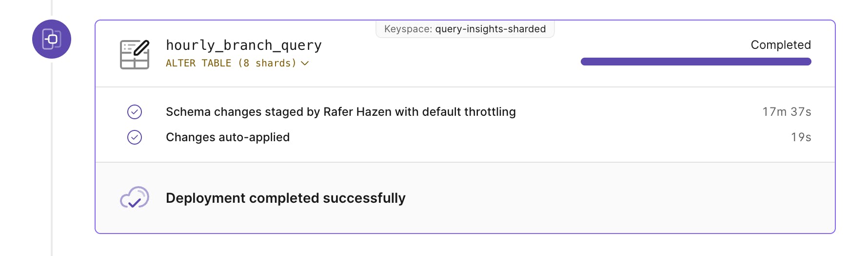The height and width of the screenshot is (256, 868).
Task: Click the cloud checkmark deployment icon
Action: tap(135, 197)
